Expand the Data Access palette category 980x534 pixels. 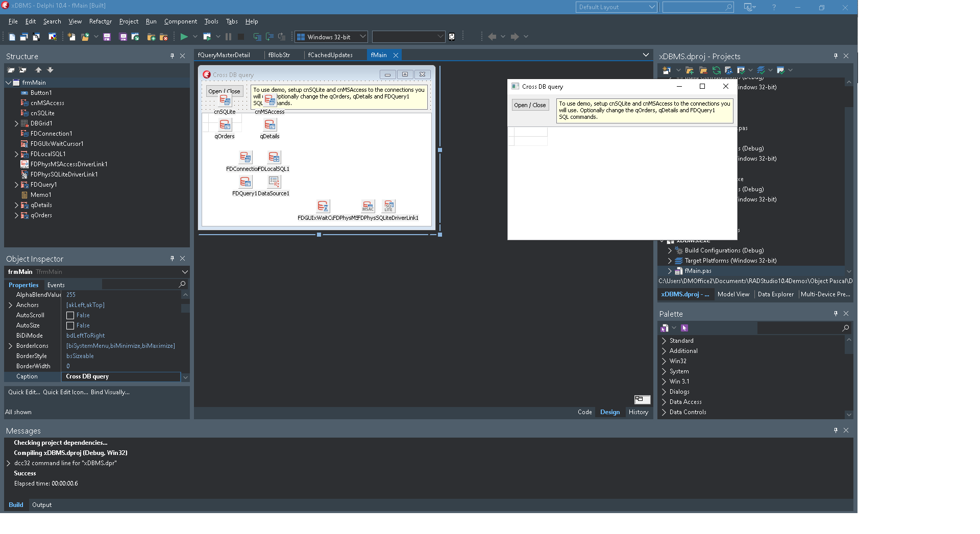664,402
